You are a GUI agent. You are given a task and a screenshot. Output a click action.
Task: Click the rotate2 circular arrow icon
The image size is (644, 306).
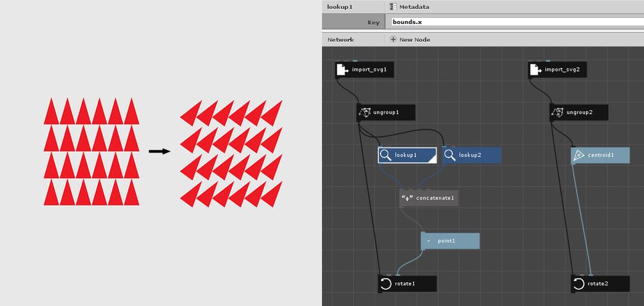(x=579, y=284)
